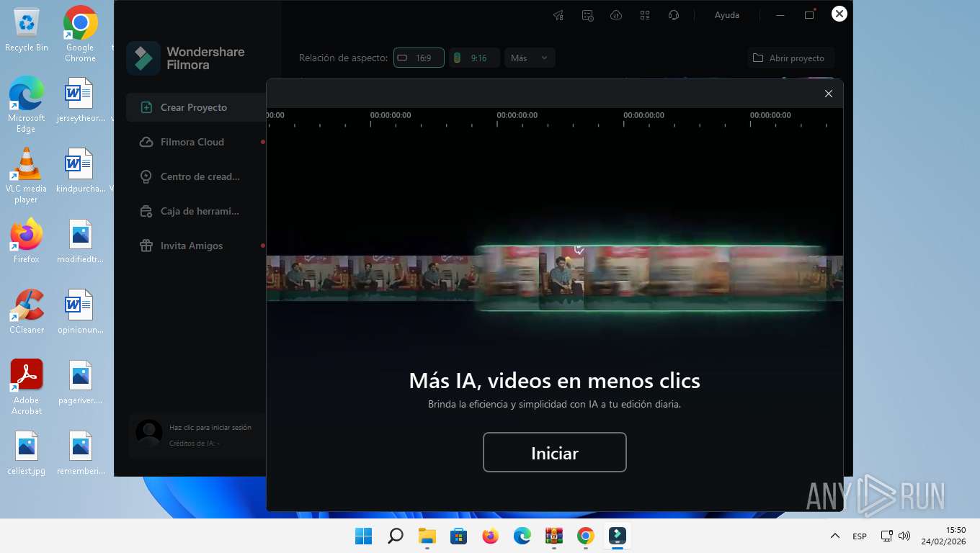Close the Más IA promo dialog
Viewport: 980px width, 553px height.
(x=828, y=94)
